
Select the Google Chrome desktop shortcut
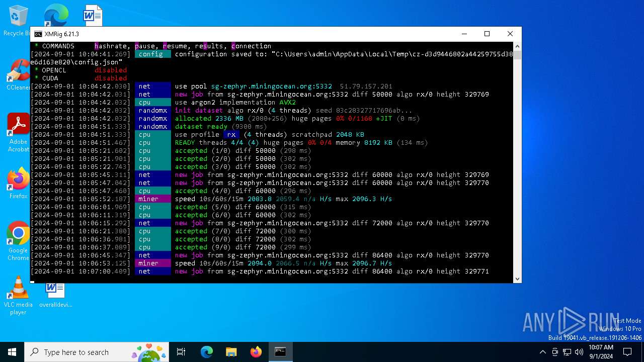point(18,241)
